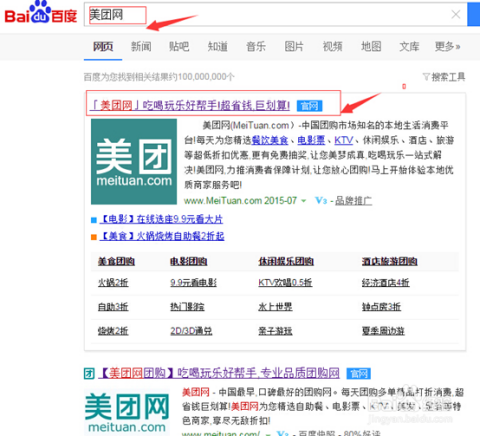Click the blue search button

coord(474,14)
